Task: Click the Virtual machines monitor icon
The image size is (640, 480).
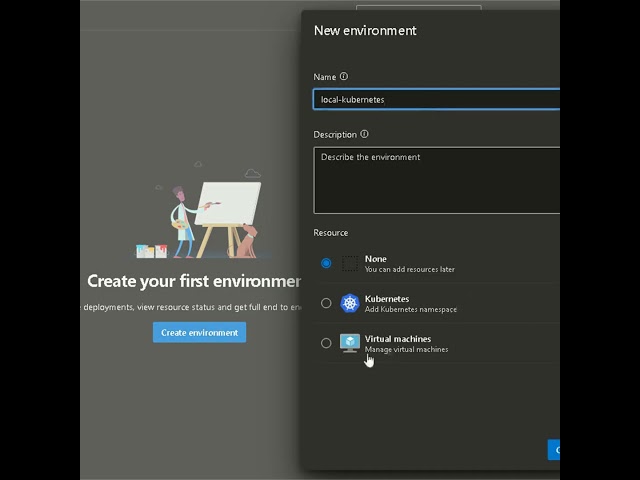Action: 350,343
